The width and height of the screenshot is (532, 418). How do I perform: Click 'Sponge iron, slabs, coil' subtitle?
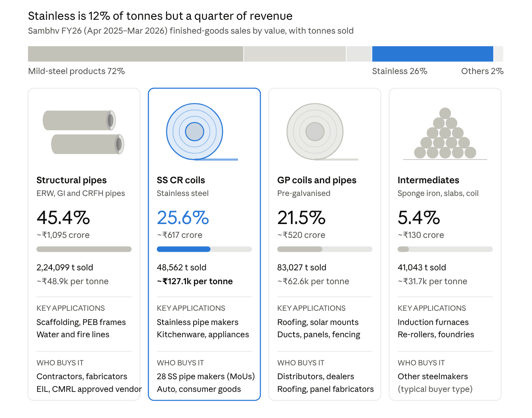(438, 194)
